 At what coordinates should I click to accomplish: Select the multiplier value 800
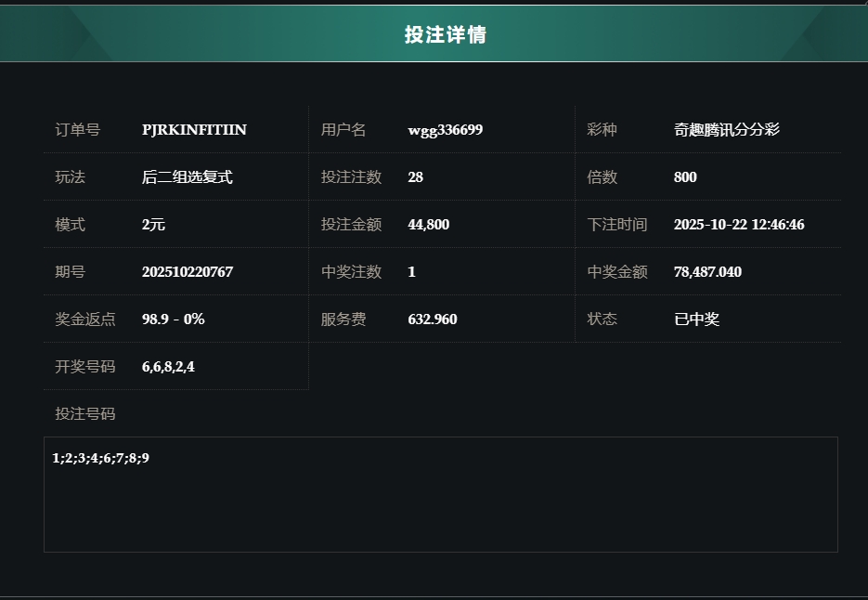(685, 177)
